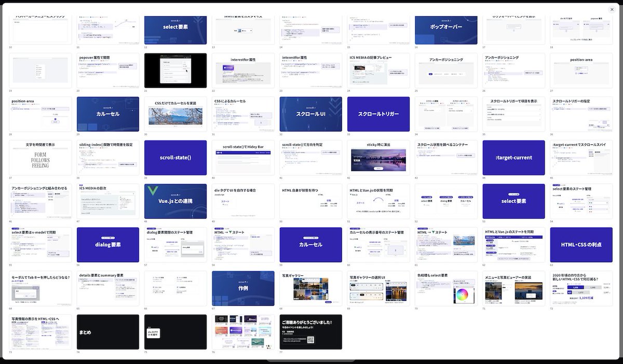Jump to the "Vue.jsとの連携" section slide
The height and width of the screenshot is (364, 623).
(175, 201)
